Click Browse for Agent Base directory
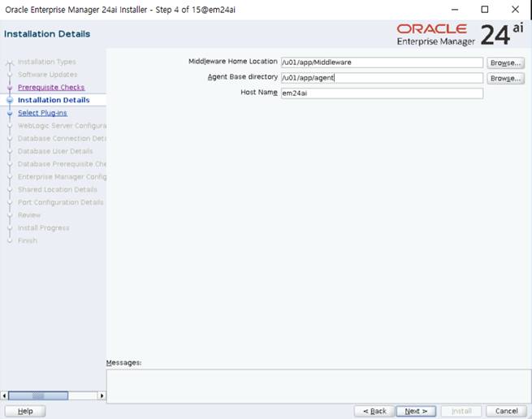This screenshot has width=532, height=419. pyautogui.click(x=505, y=79)
